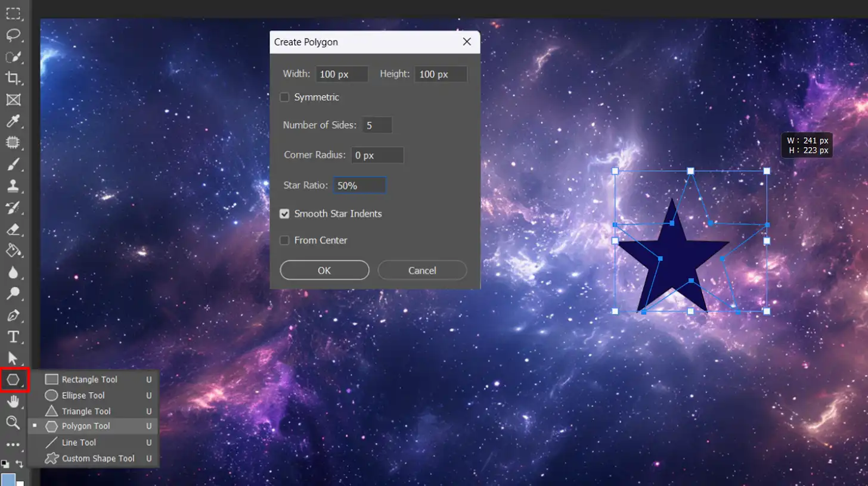This screenshot has width=868, height=486.
Task: Select the Blur tool
Action: (13, 272)
